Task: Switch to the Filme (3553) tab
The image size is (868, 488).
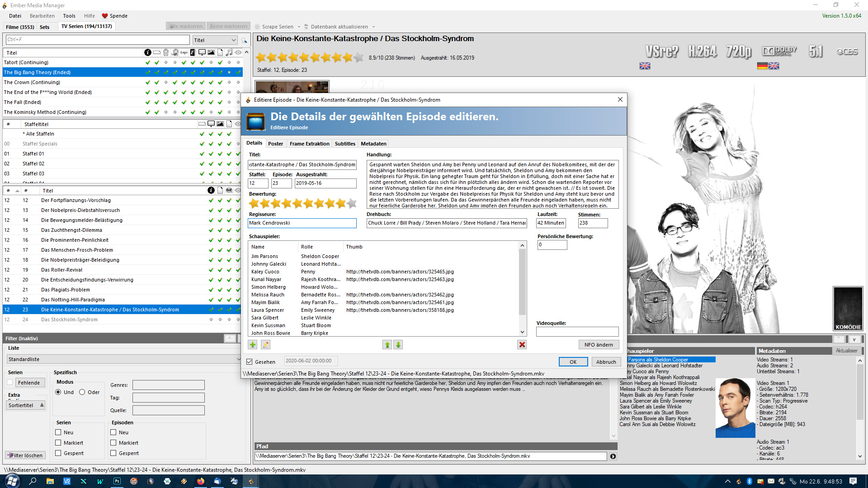Action: (x=20, y=27)
